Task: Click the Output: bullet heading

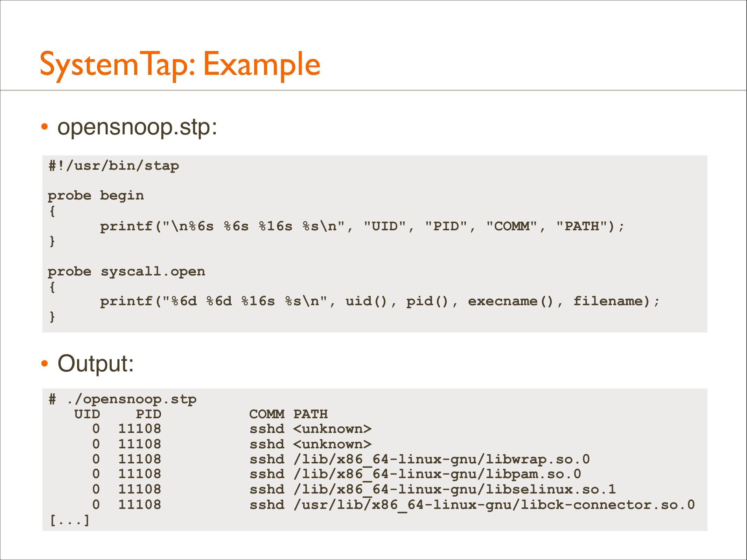Action: click(x=96, y=363)
